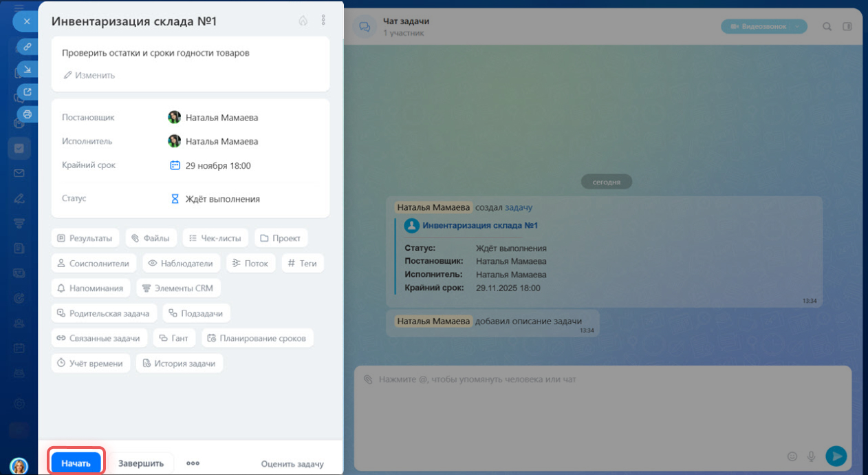Image resolution: width=868 pixels, height=475 pixels.
Task: Expand the Видеозвонок dropdown arrow
Action: click(x=798, y=26)
